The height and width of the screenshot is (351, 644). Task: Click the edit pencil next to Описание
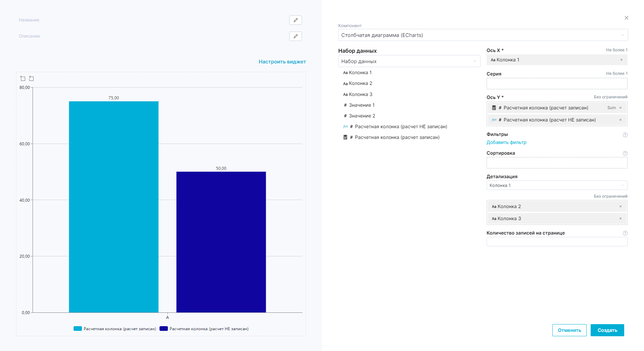click(295, 36)
